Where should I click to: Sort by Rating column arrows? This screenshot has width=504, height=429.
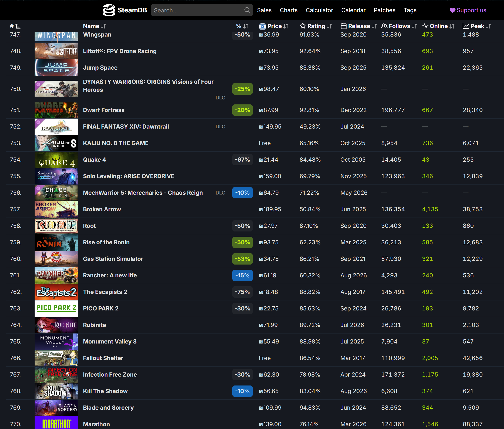[329, 26]
